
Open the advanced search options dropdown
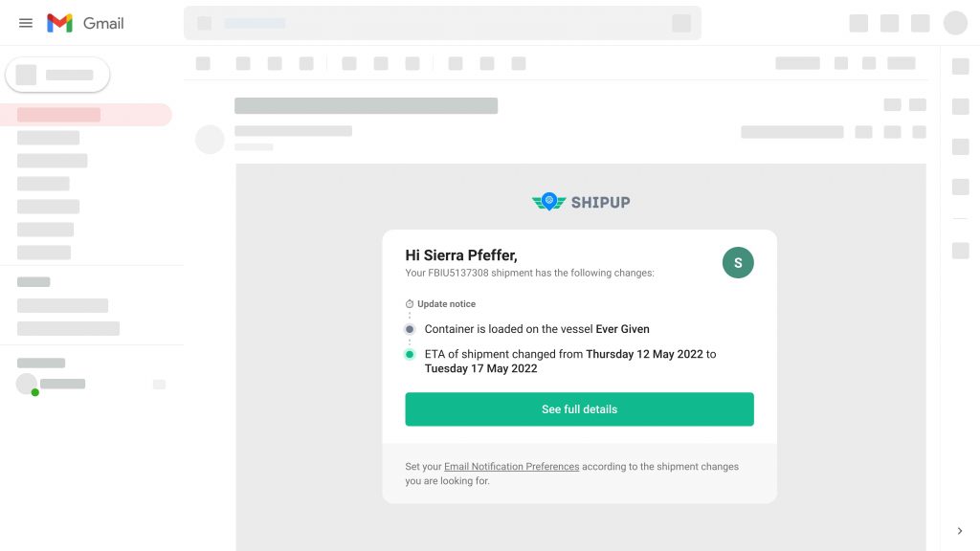[x=680, y=23]
